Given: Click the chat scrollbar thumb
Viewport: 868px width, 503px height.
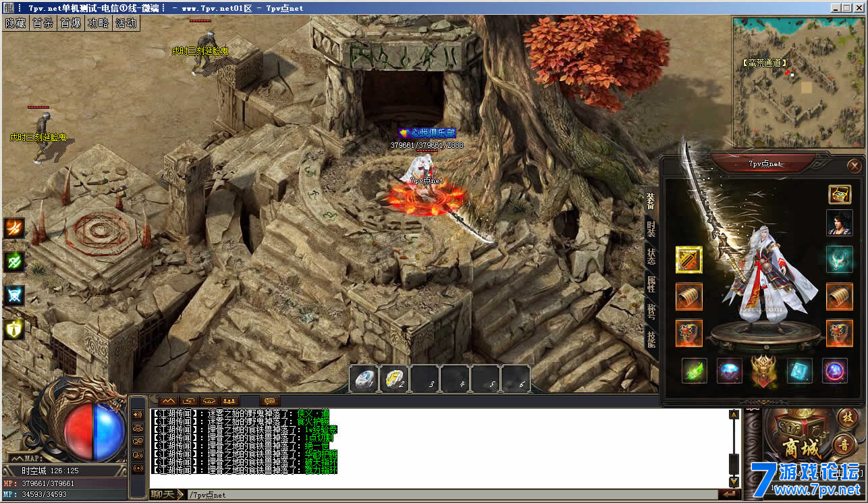Looking at the screenshot, I should coord(734,463).
